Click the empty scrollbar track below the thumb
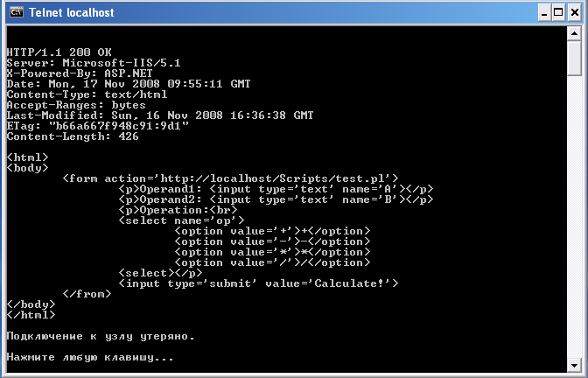588x378 pixels. click(574, 216)
